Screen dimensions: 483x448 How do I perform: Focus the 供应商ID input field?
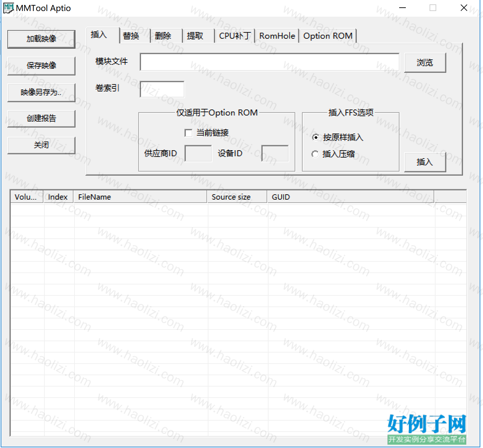point(198,154)
